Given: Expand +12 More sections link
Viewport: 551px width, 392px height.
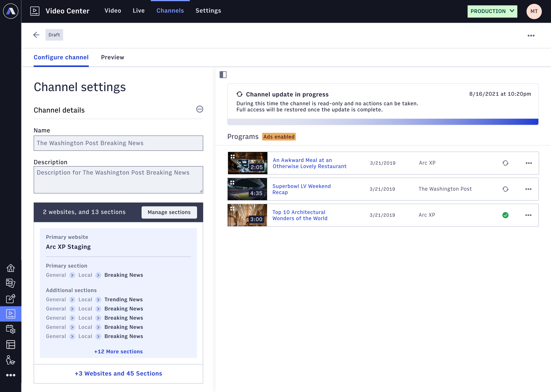Looking at the screenshot, I should (x=118, y=351).
